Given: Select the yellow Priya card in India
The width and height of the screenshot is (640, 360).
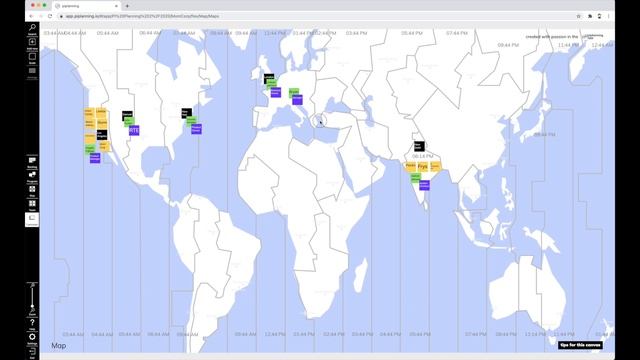Looking at the screenshot, I should [423, 167].
